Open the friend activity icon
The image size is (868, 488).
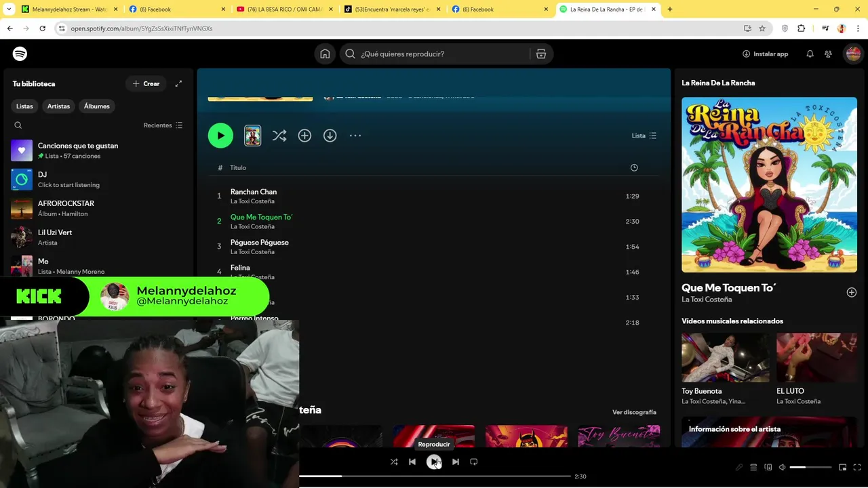tap(828, 54)
